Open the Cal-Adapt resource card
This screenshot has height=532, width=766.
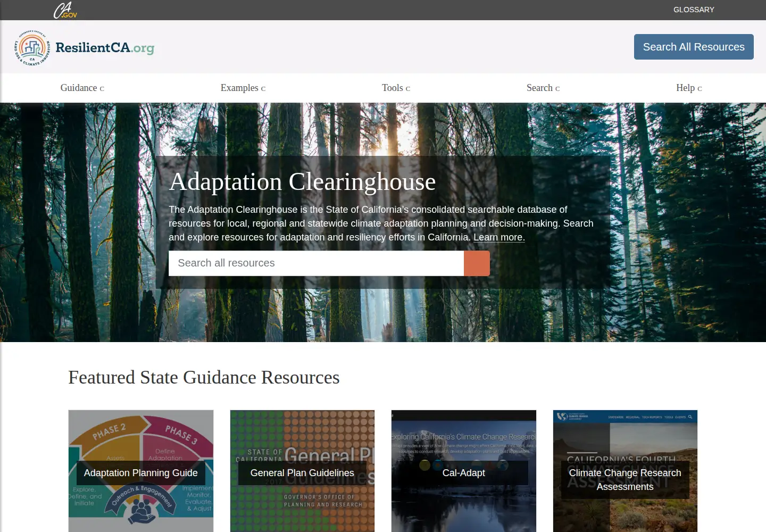tap(464, 471)
